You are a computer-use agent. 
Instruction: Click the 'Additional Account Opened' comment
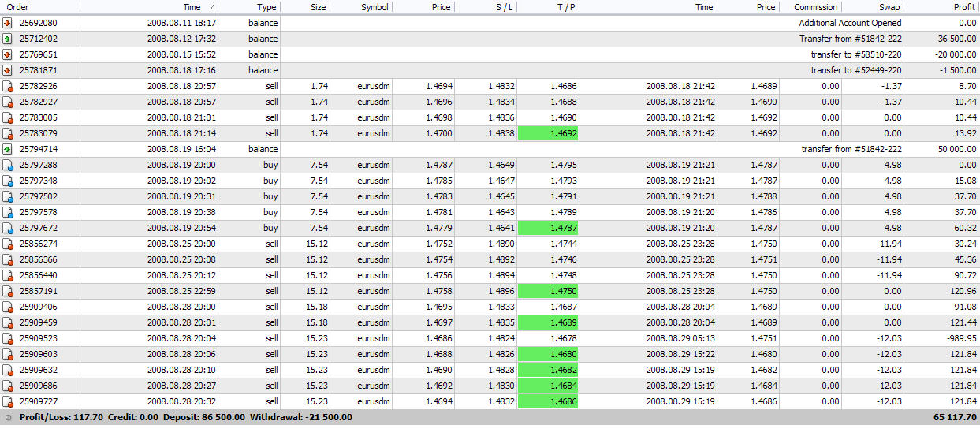tap(850, 23)
